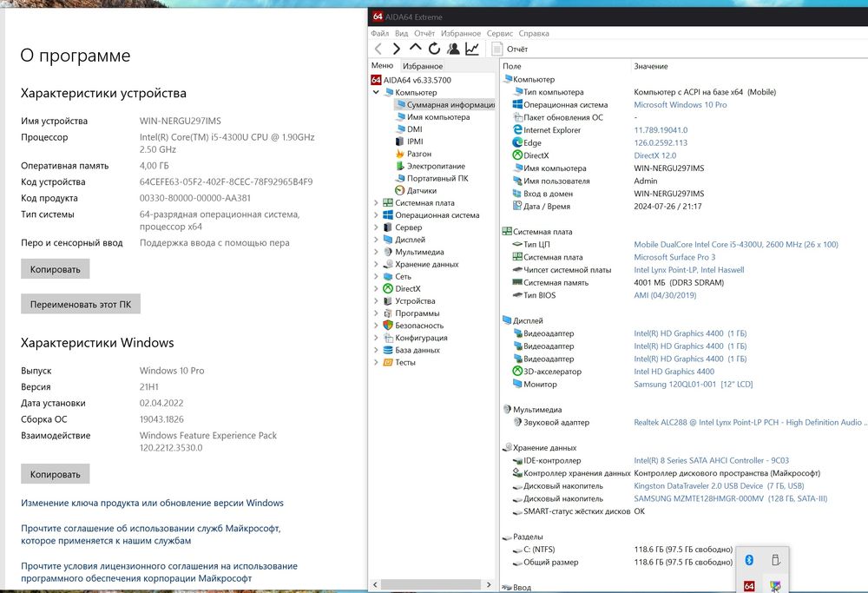Click the Bluetooth tray icon
868x593 pixels.
coord(749,560)
